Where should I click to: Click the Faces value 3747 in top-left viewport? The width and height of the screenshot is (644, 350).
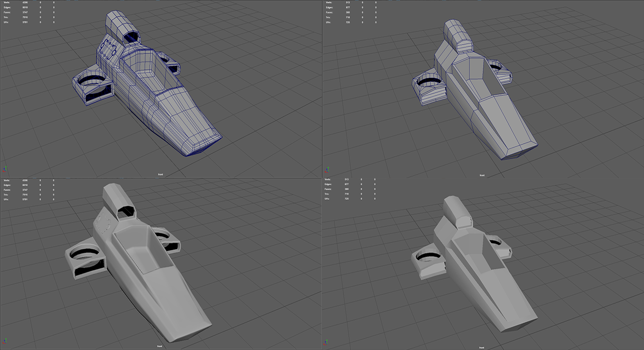click(25, 12)
